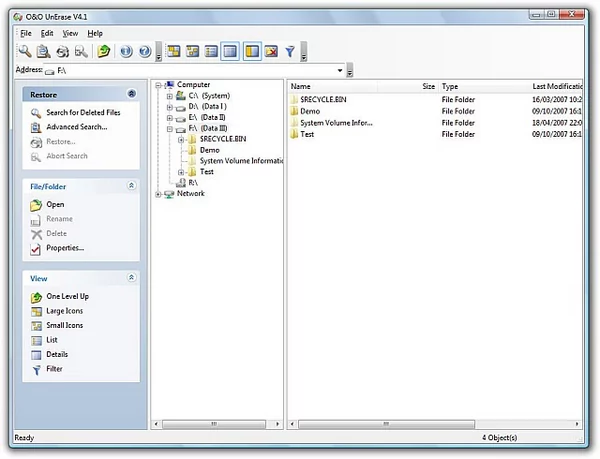600x459 pixels.
Task: Click the Restore toolbar icon
Action: [x=62, y=51]
